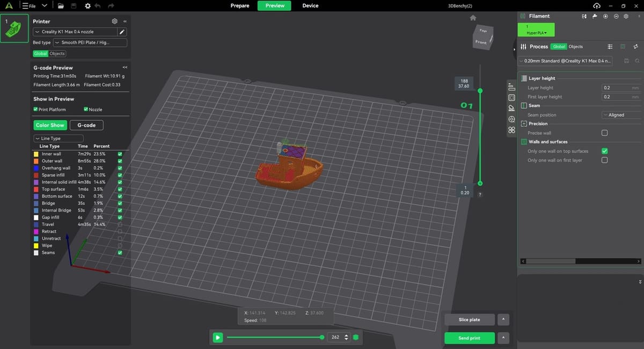Select the Others clover icon in sidebar
The width and height of the screenshot is (644, 349).
pyautogui.click(x=511, y=130)
